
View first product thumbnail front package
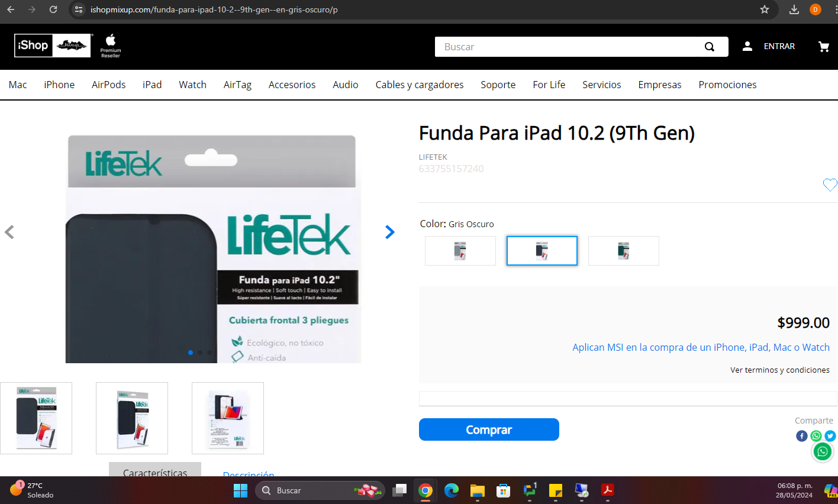36,418
